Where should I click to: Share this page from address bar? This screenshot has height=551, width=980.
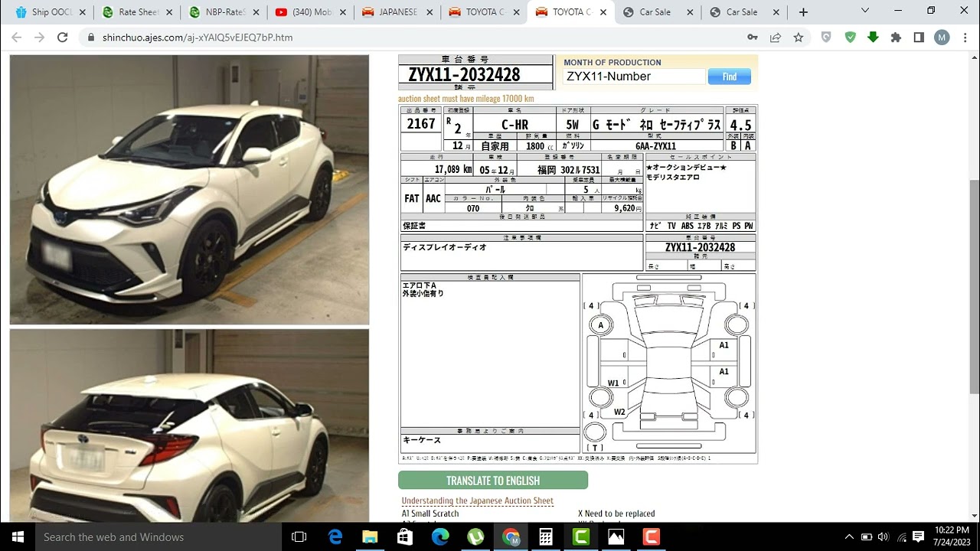click(x=776, y=37)
